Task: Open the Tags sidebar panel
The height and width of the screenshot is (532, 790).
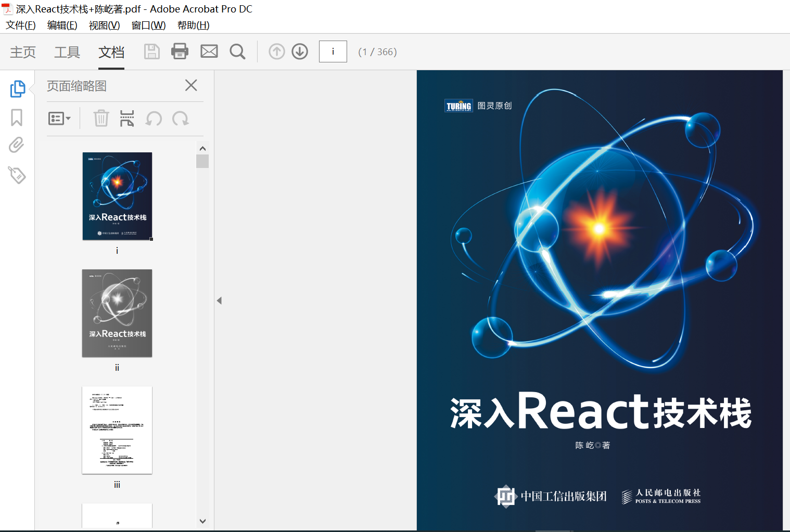Action: [17, 175]
